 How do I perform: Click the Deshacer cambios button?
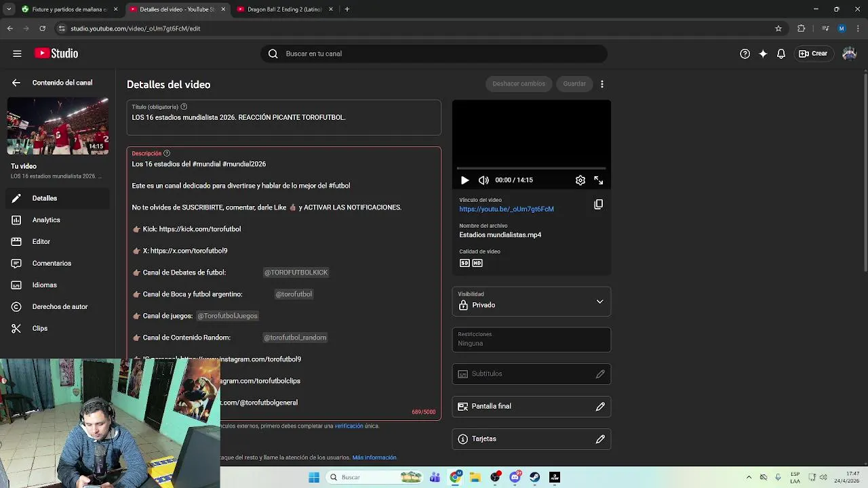tap(519, 84)
